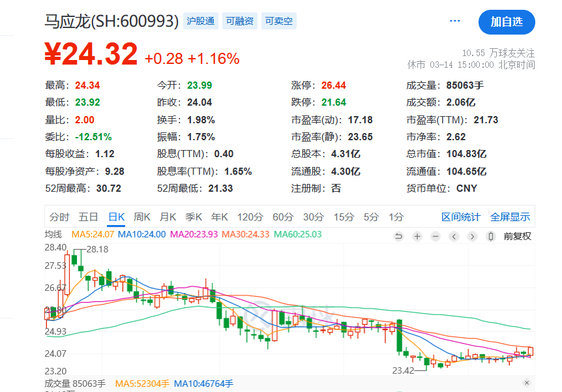Switch to the 五日 chart tab
Image resolution: width=562 pixels, height=392 pixels.
[x=88, y=217]
